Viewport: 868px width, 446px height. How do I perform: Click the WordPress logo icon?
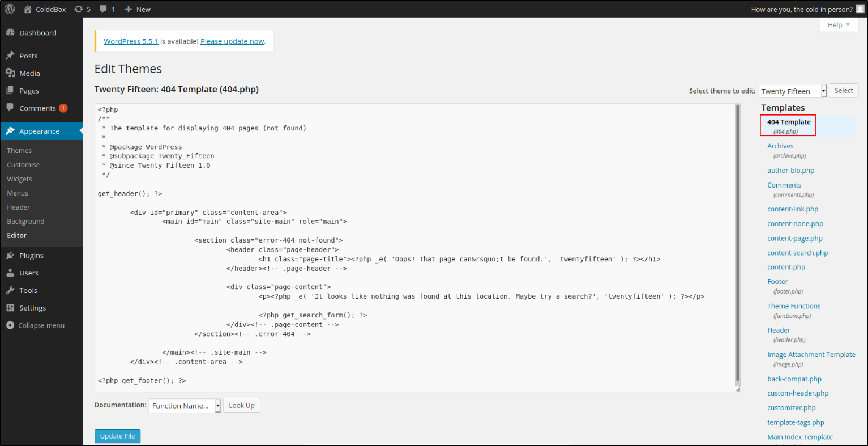pos(10,9)
